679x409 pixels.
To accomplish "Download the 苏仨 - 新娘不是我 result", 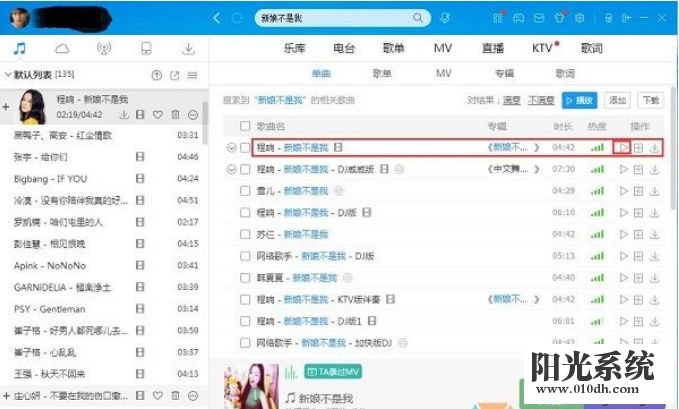I will click(x=654, y=234).
